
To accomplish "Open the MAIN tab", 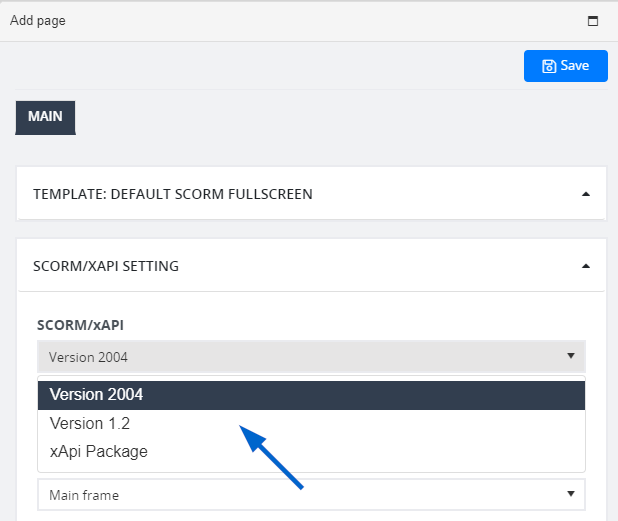I will tap(45, 117).
